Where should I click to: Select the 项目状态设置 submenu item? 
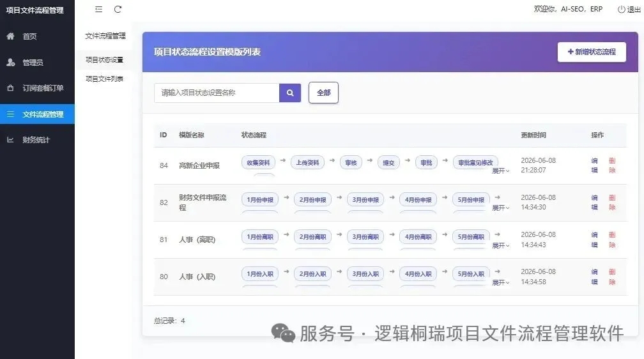pos(104,60)
